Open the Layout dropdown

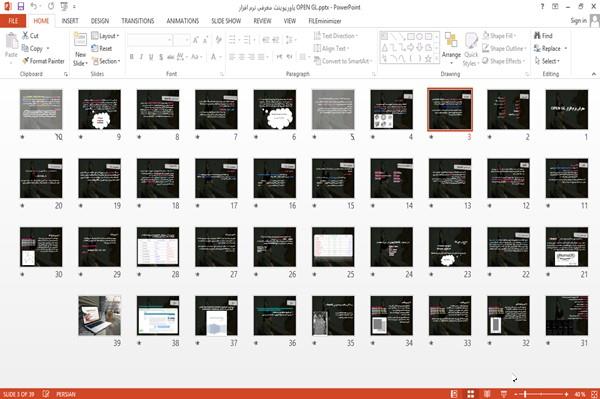tap(106, 36)
